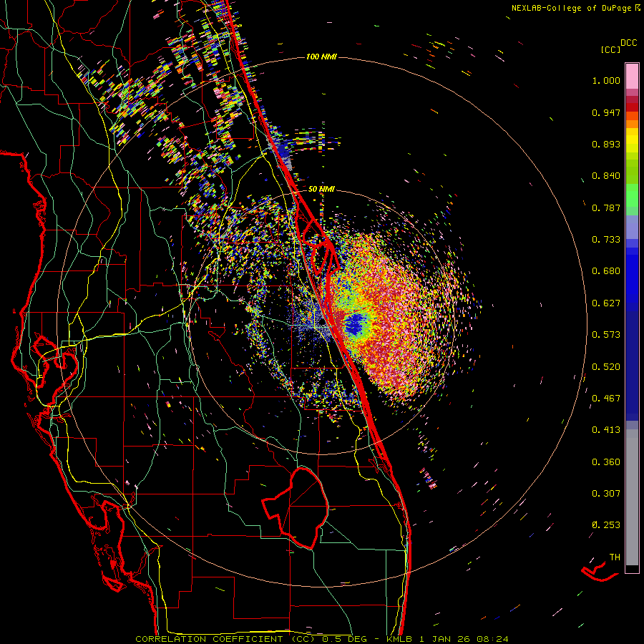644x644 pixels.
Task: Click the TH threshold label
Action: pos(615,557)
